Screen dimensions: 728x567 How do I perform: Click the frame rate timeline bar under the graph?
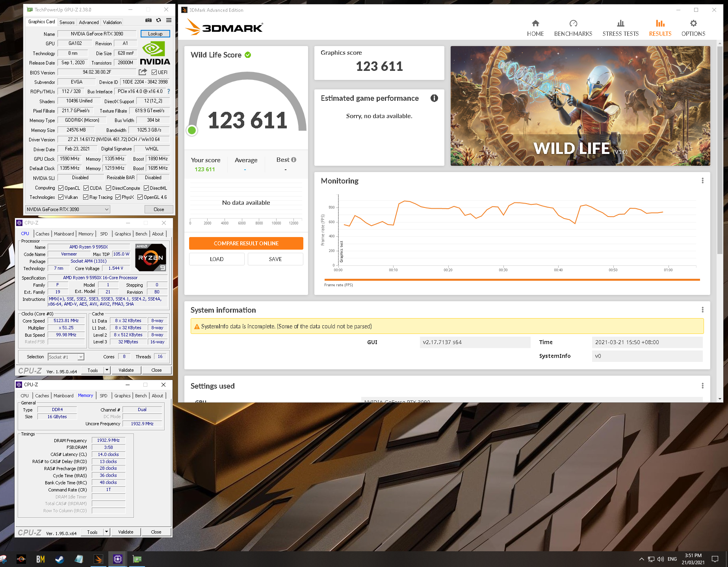click(512, 280)
